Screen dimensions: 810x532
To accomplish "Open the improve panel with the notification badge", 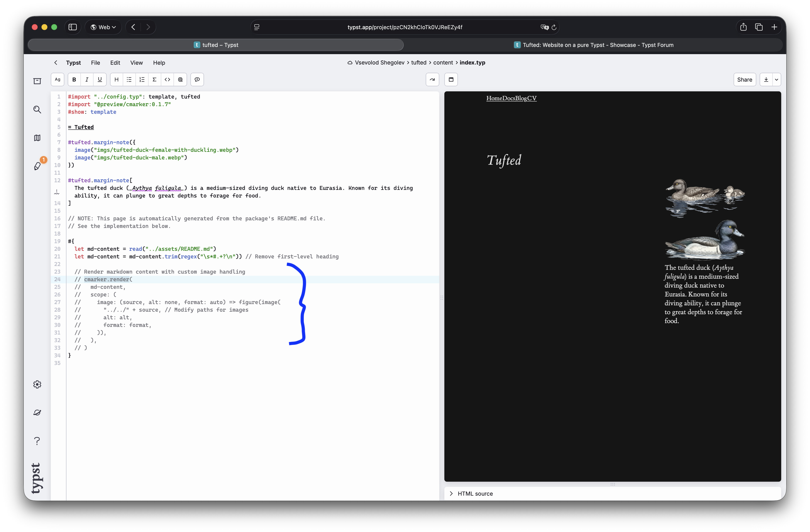I will (x=37, y=166).
